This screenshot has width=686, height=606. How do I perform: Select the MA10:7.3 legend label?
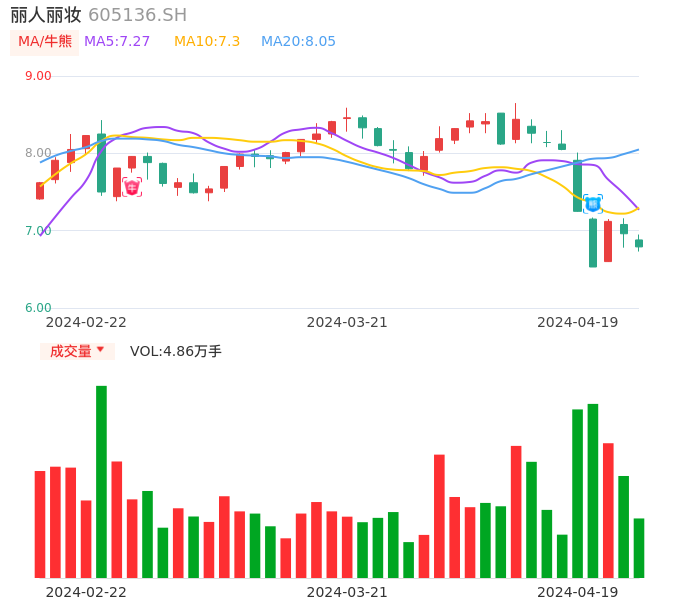[x=207, y=42]
